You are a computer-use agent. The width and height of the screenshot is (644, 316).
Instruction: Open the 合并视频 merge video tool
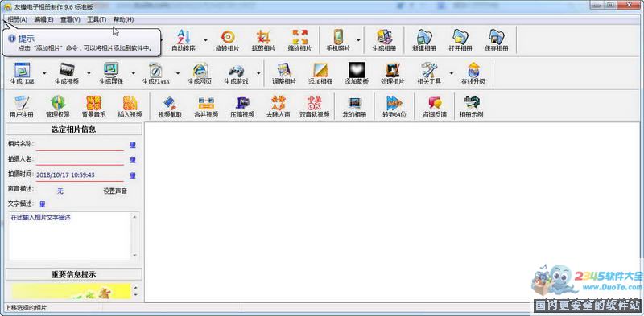206,107
